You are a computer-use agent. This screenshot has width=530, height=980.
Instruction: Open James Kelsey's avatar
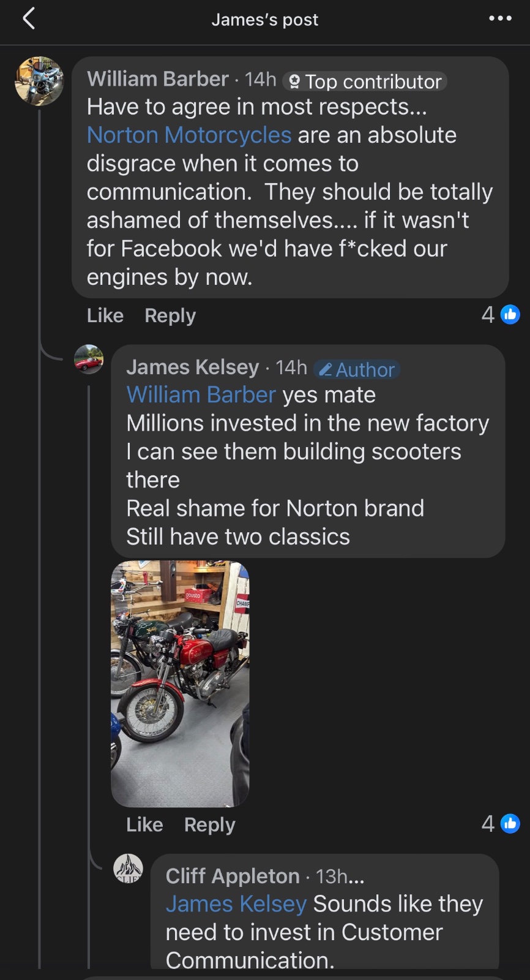pos(89,360)
